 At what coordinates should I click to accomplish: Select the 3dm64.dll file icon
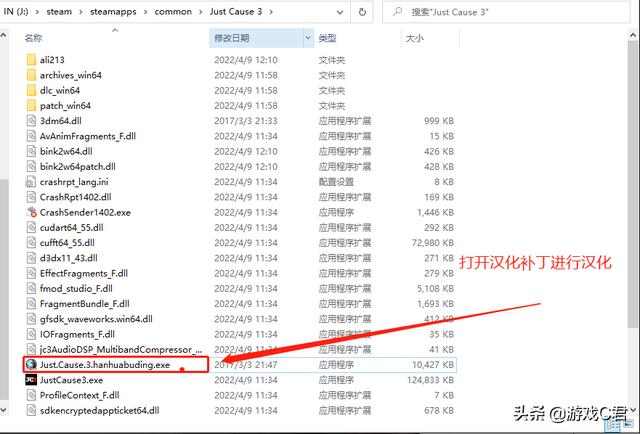(x=31, y=121)
